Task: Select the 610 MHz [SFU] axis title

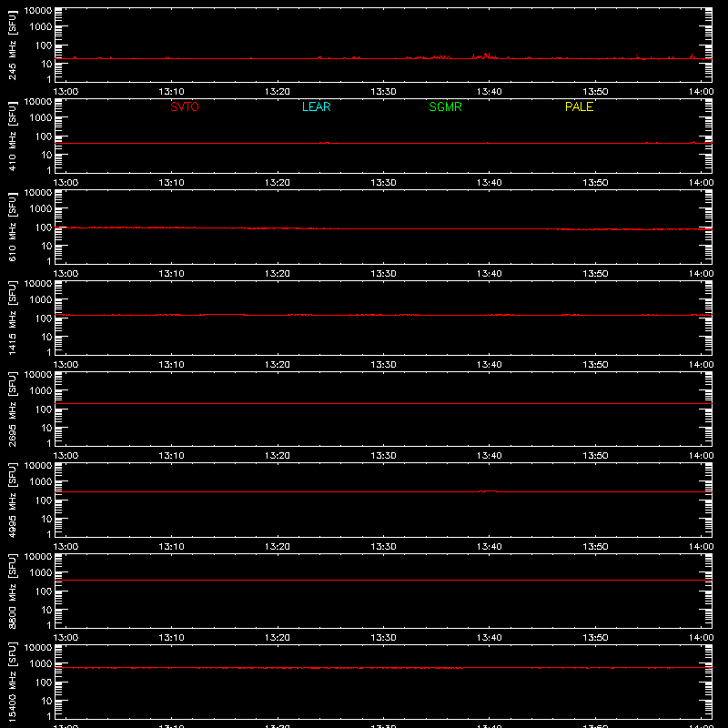Action: [x=12, y=227]
